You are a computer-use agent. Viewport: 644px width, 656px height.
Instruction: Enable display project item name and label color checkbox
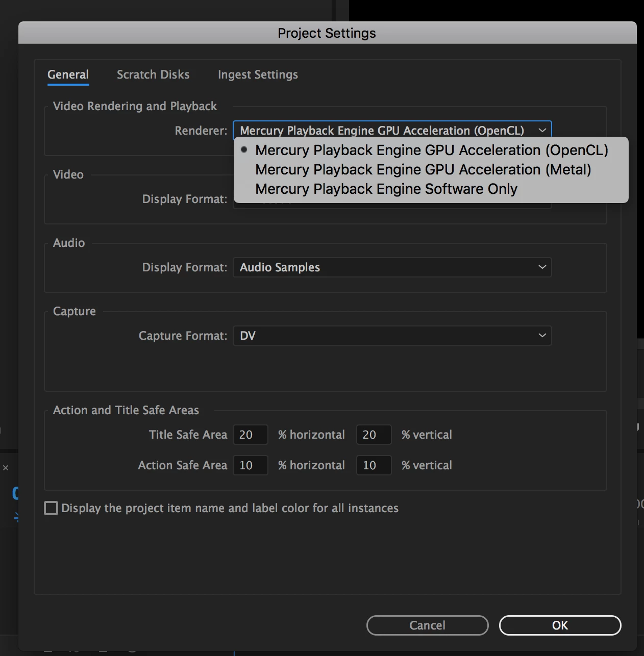coord(51,508)
